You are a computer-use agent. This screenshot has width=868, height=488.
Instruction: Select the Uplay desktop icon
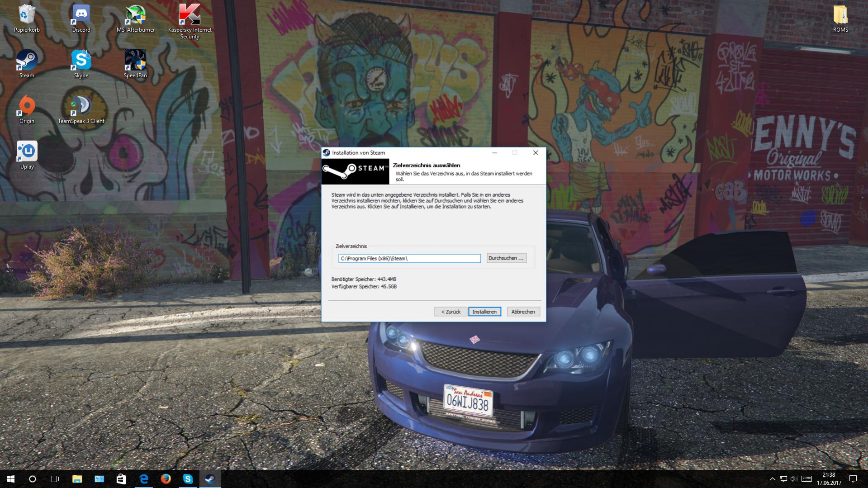(x=27, y=155)
